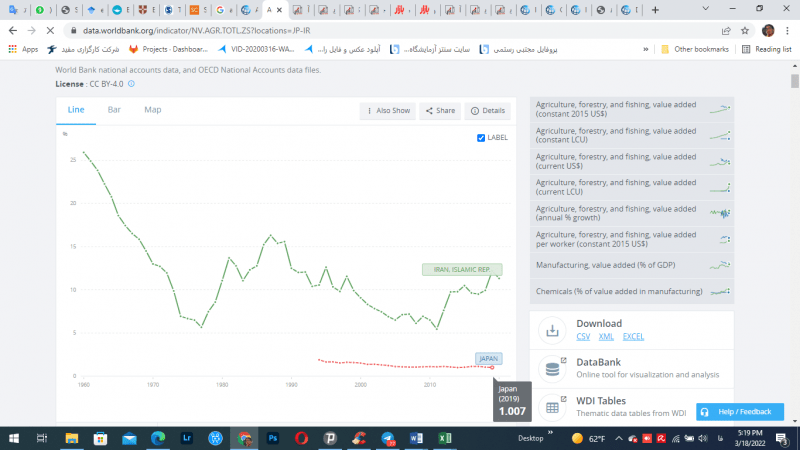Click the Share button above chart
This screenshot has width=800, height=450.
(x=439, y=111)
